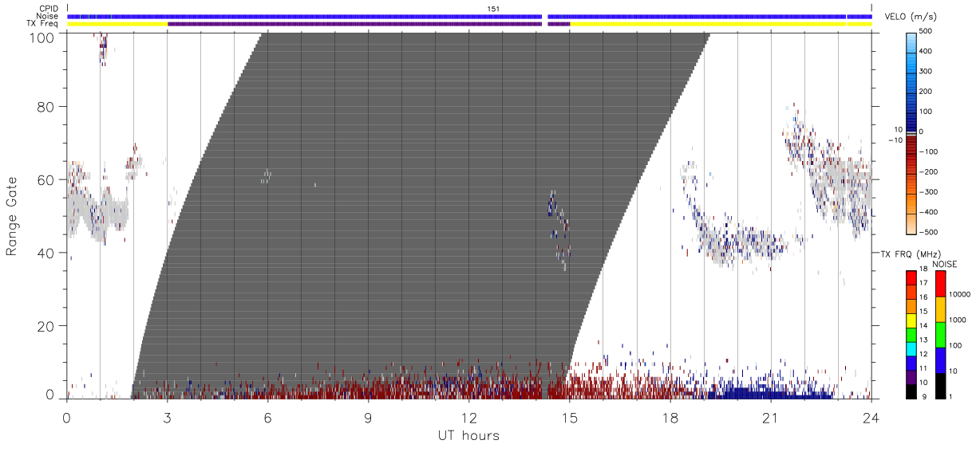Viewport: 980px width, 452px height.
Task: Click x-axis tick label '24'
Action: (x=871, y=418)
